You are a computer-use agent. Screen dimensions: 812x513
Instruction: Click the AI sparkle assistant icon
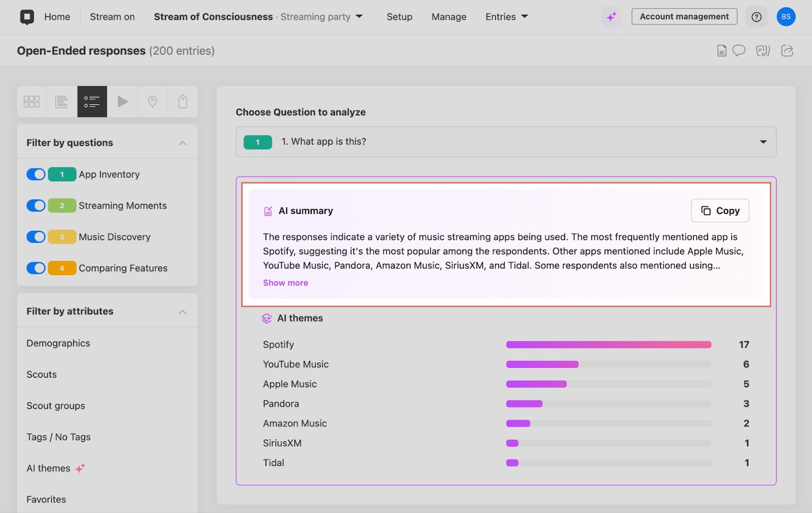[612, 17]
